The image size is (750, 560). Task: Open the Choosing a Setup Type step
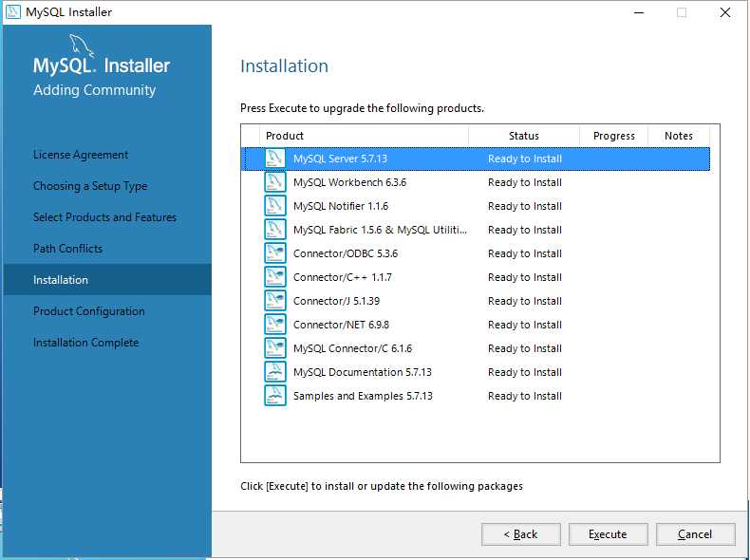click(x=90, y=186)
